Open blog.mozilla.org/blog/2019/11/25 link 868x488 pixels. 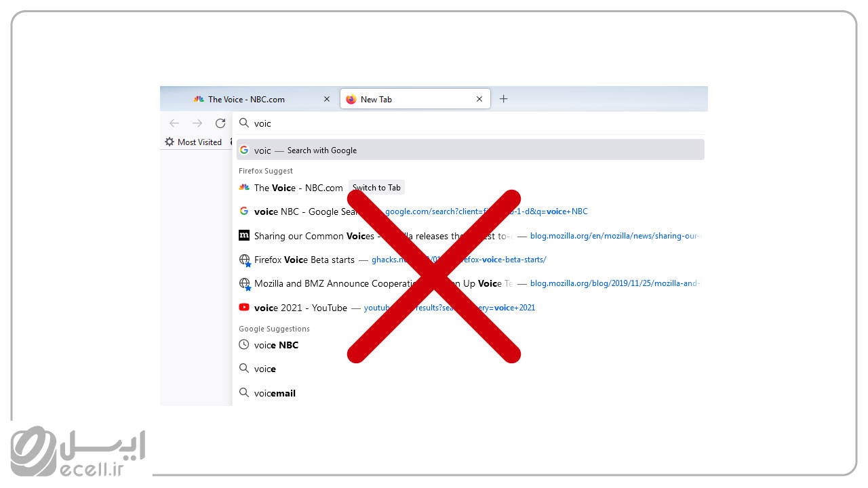click(614, 283)
